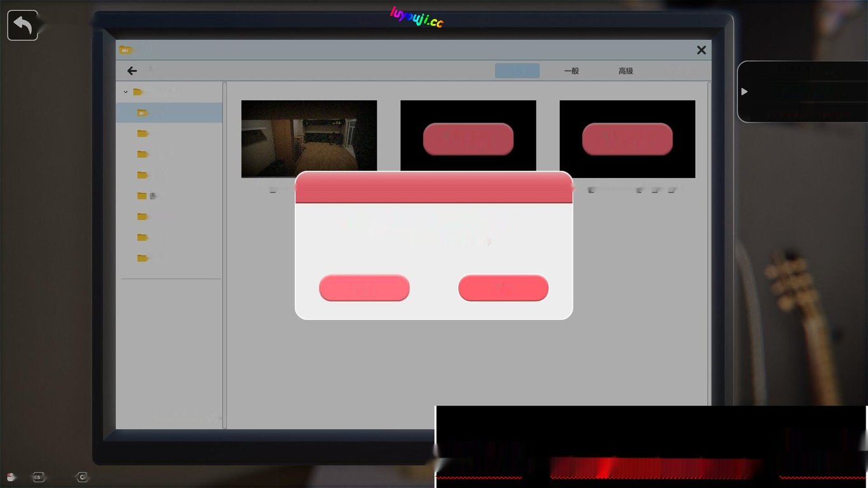This screenshot has height=488, width=868.
Task: Select the room screenshot thumbnail
Action: tap(309, 139)
